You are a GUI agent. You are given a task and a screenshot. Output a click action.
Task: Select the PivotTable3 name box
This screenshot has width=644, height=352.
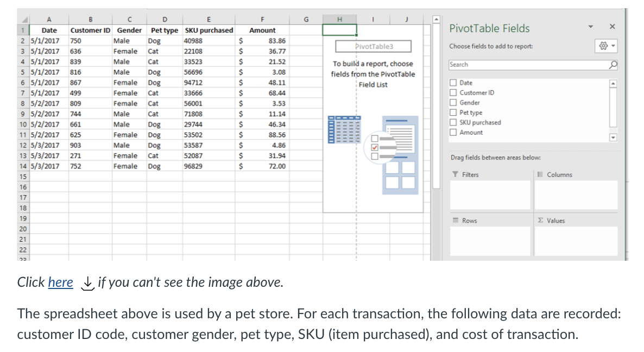pyautogui.click(x=373, y=46)
